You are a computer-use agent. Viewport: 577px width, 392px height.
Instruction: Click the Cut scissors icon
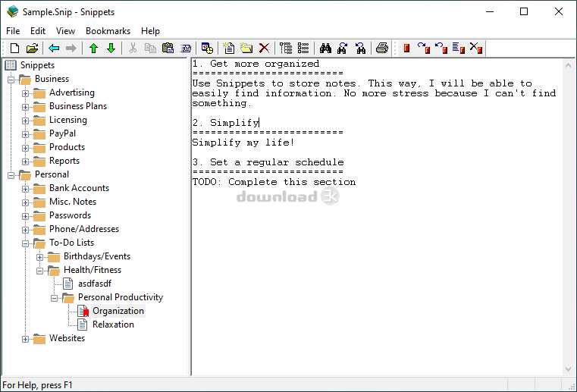point(133,49)
